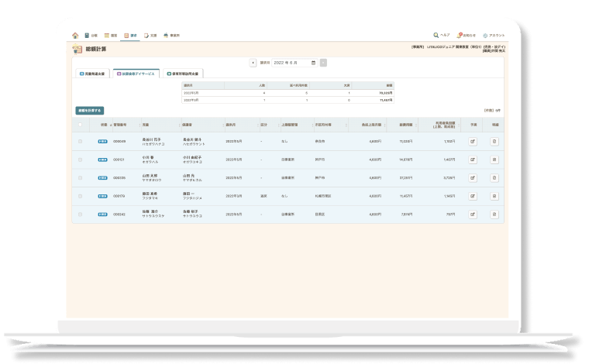Viewport: 589px width, 364px height.
Task: Sort by the 管理番号 column header
Action: click(x=124, y=124)
